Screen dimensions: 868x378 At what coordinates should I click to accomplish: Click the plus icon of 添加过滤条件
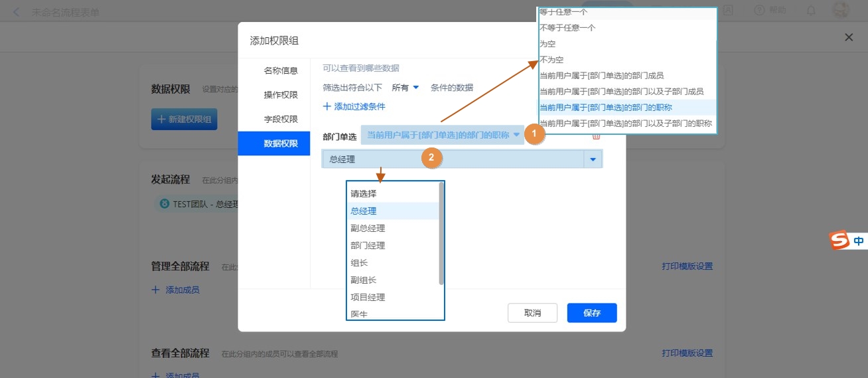326,106
